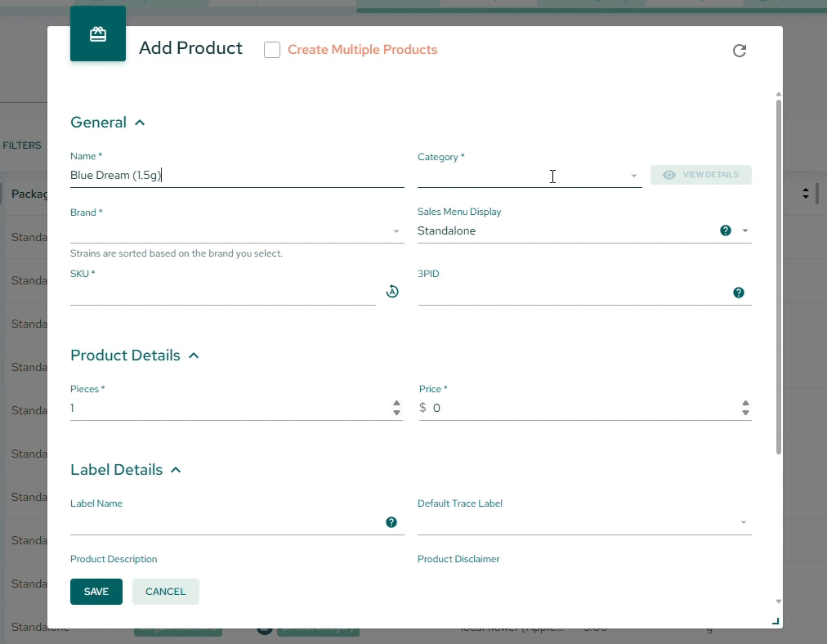Screen dimensions: 827x644
Task: Click the Add Product title text
Action: [191, 48]
